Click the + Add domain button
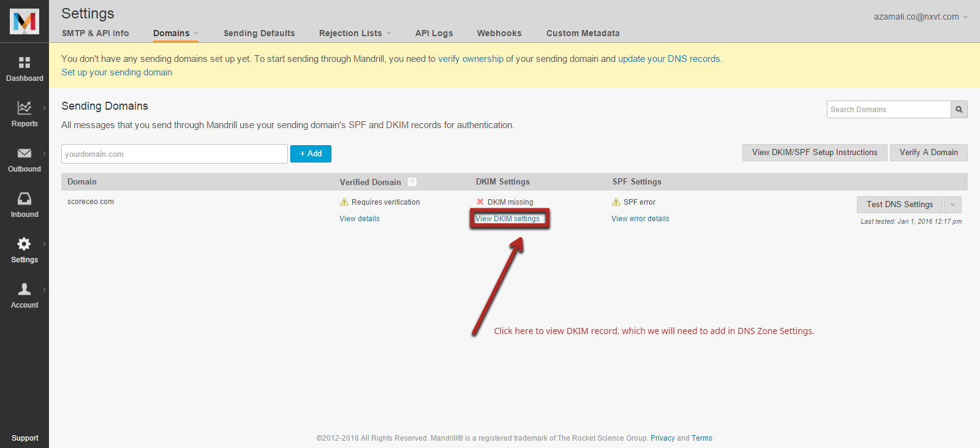Viewport: 980px width, 448px height. click(x=311, y=154)
